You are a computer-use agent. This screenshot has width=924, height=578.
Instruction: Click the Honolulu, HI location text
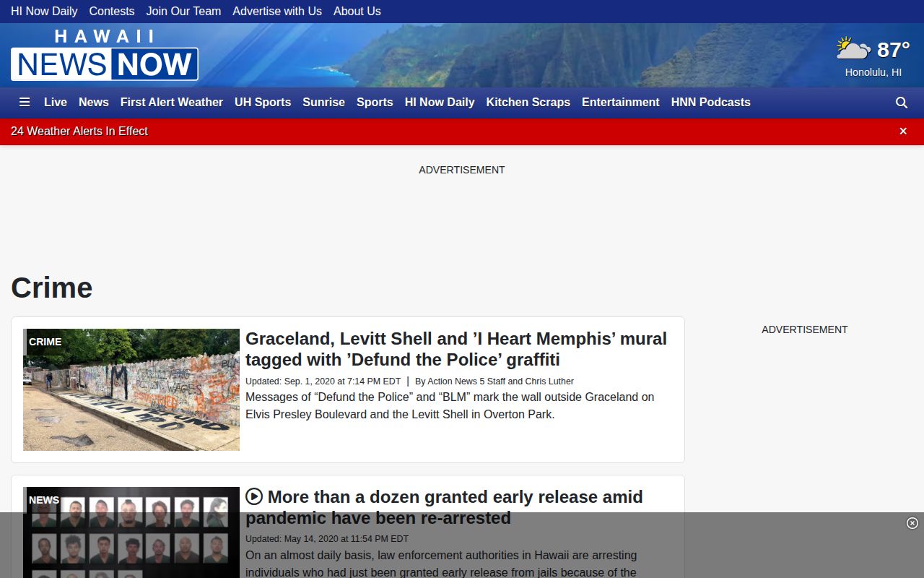(x=873, y=72)
